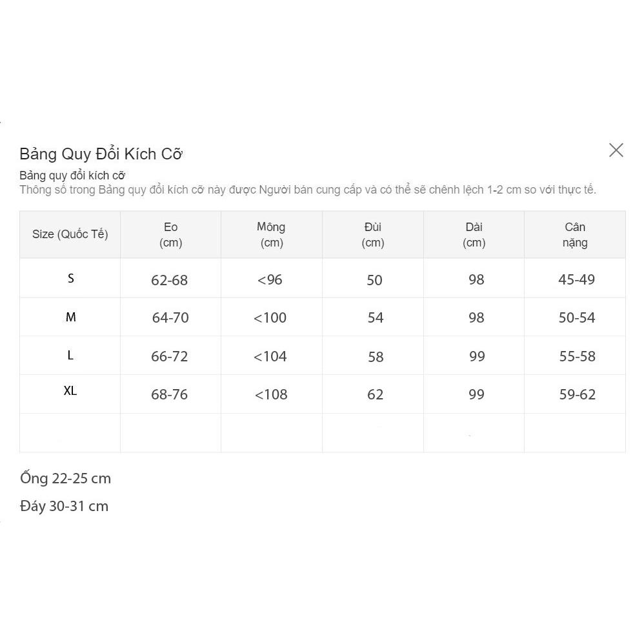Click the 59-62 weight value cell

575,394
